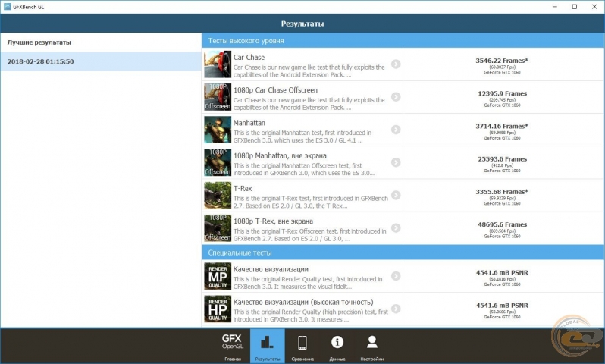Expand 1080p Car Chase Offscreen details arrow
The height and width of the screenshot is (364, 605).
point(396,97)
